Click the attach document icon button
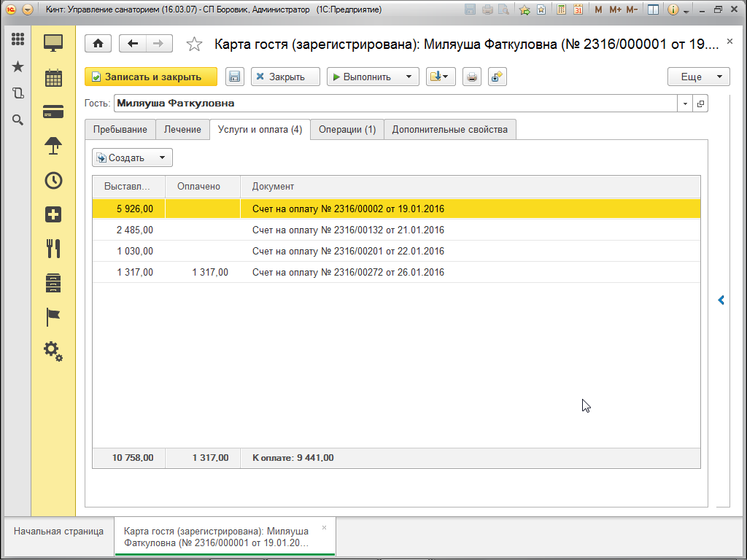The height and width of the screenshot is (560, 747). pyautogui.click(x=498, y=77)
